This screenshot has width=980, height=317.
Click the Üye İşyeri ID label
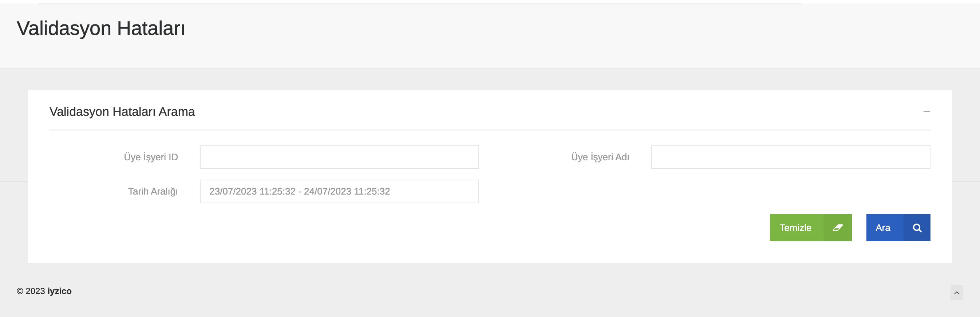tap(151, 157)
